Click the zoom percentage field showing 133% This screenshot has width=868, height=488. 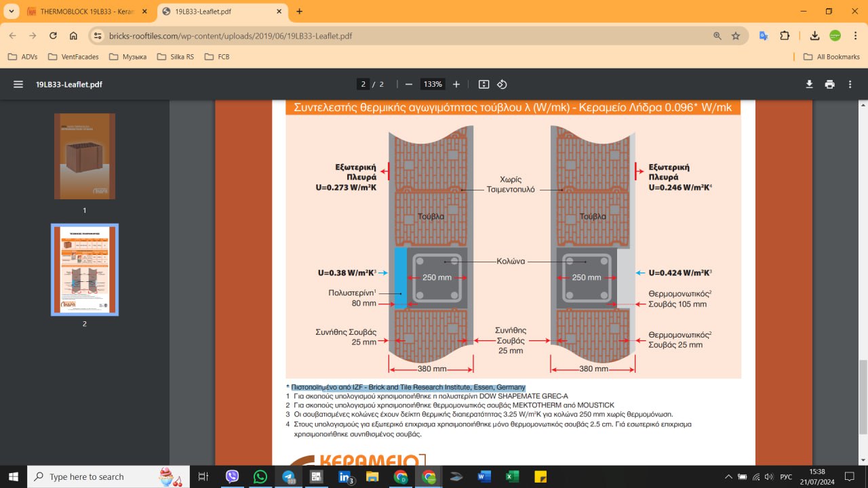pyautogui.click(x=432, y=84)
